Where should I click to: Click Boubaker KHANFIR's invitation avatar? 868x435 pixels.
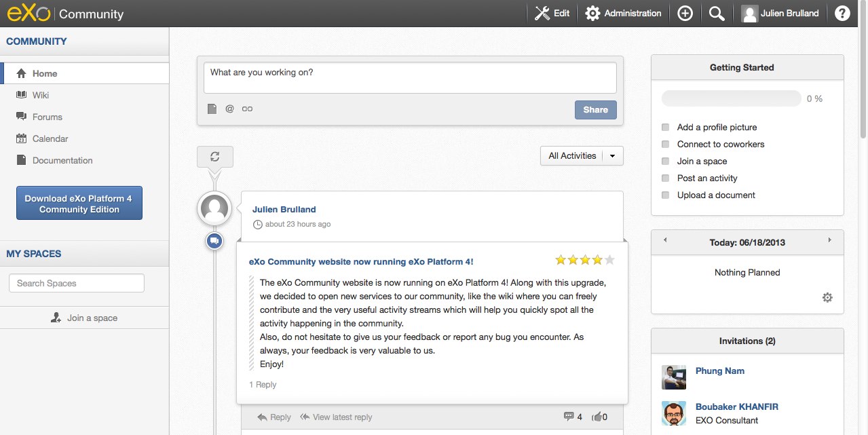point(674,413)
